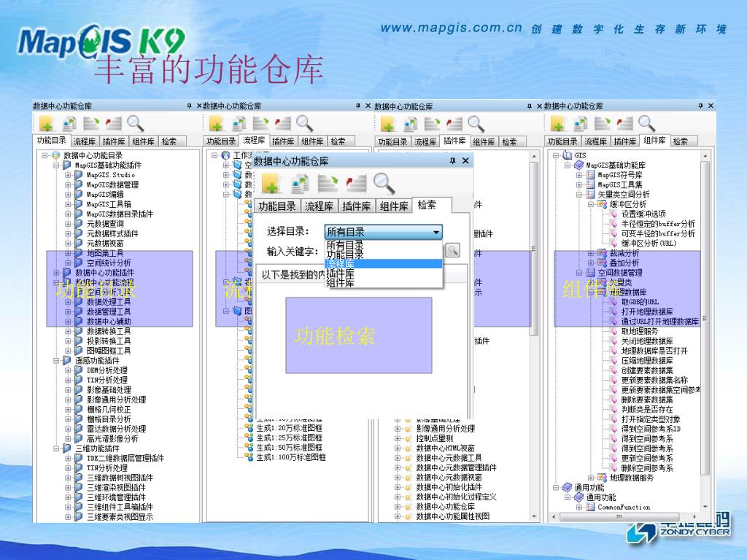Click the pushpin on the panel showing the GIS component tree
747x560 pixels.
700,106
